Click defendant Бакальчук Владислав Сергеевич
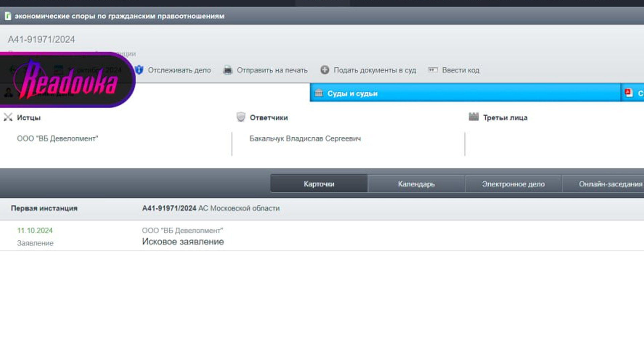This screenshot has height=362, width=644. 305,138
